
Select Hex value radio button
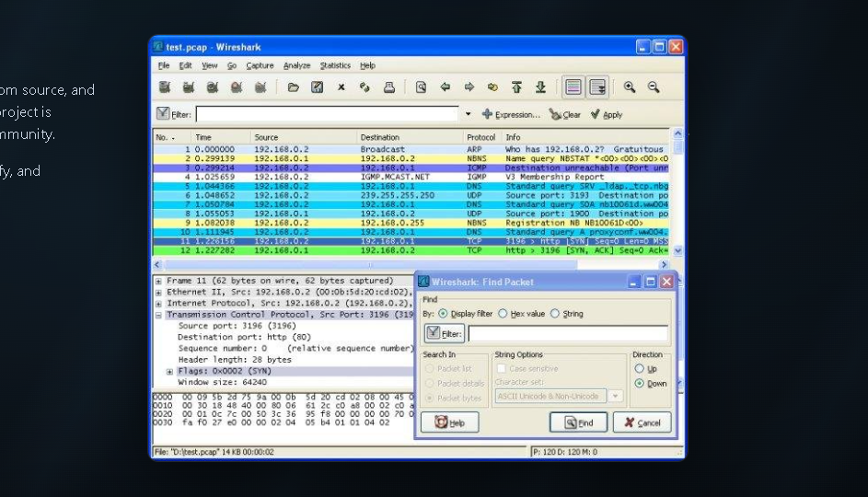coord(503,314)
